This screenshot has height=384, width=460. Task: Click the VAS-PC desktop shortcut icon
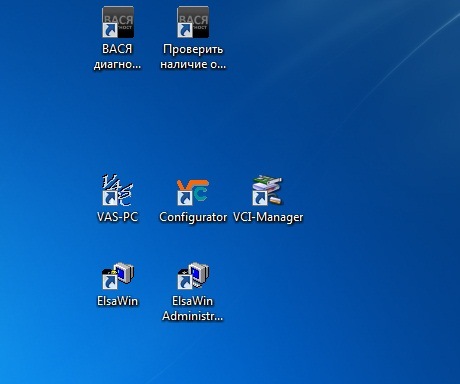(118, 190)
